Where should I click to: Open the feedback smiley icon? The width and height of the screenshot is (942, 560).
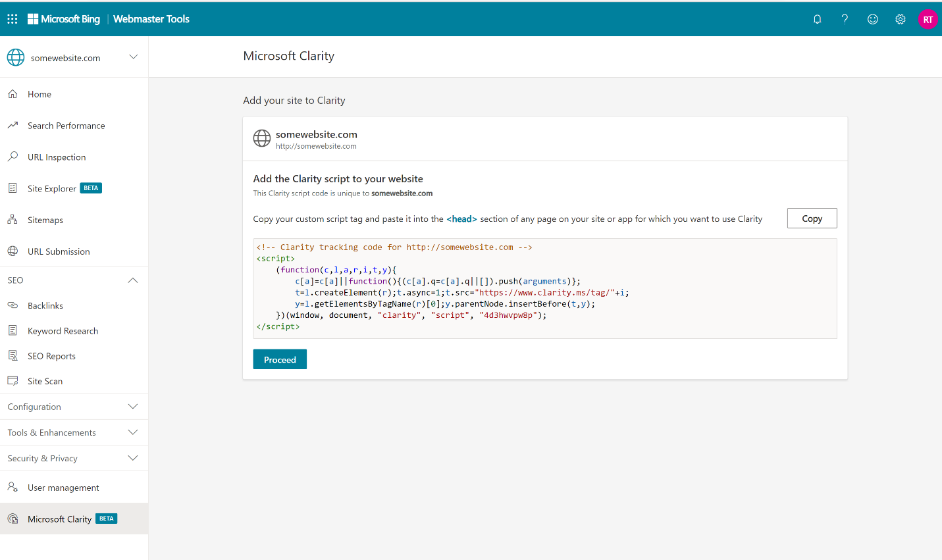873,19
